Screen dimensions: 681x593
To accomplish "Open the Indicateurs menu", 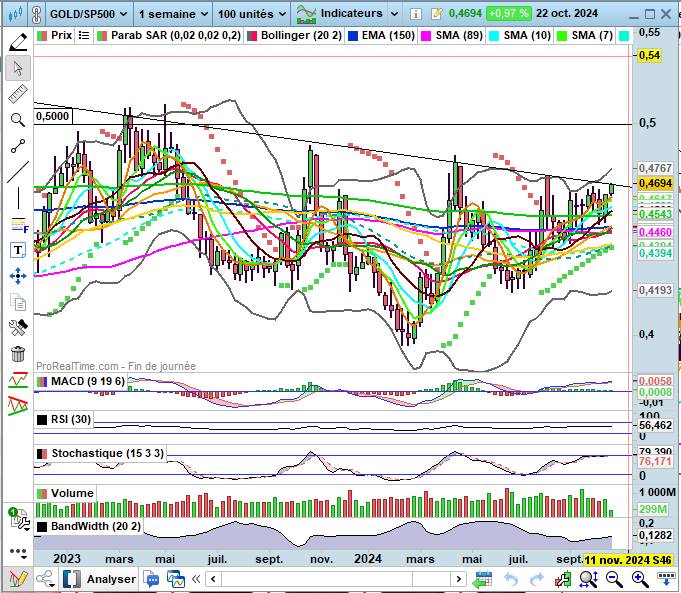I will point(346,14).
